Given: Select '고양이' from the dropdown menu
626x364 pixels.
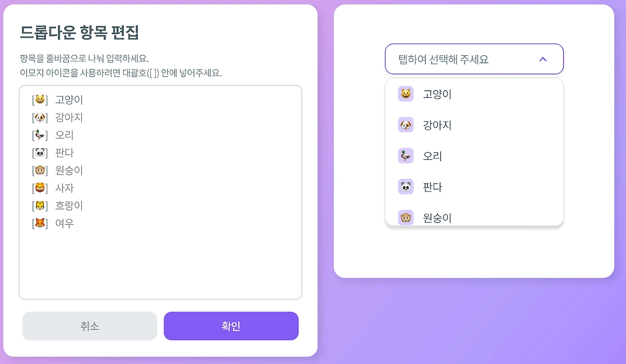Looking at the screenshot, I should pyautogui.click(x=437, y=94).
